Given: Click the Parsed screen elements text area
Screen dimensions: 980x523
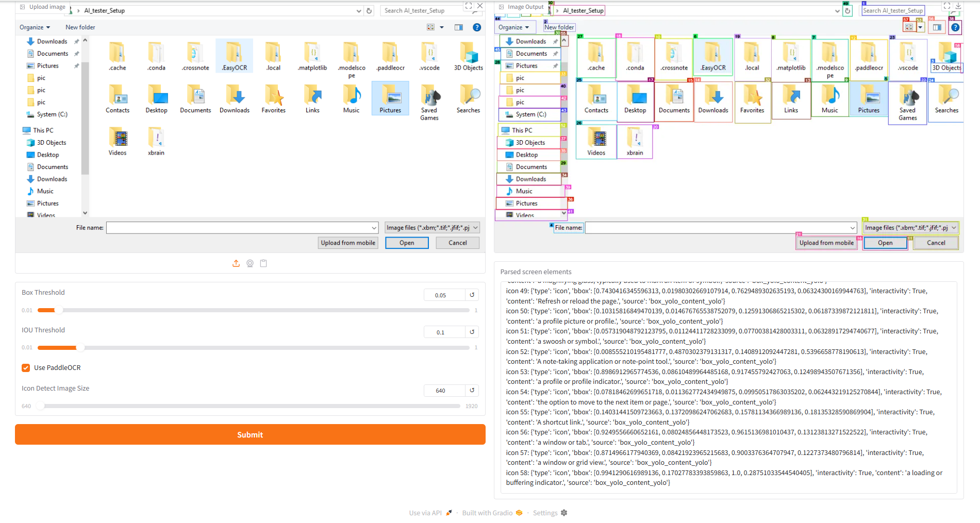Looking at the screenshot, I should (x=728, y=387).
